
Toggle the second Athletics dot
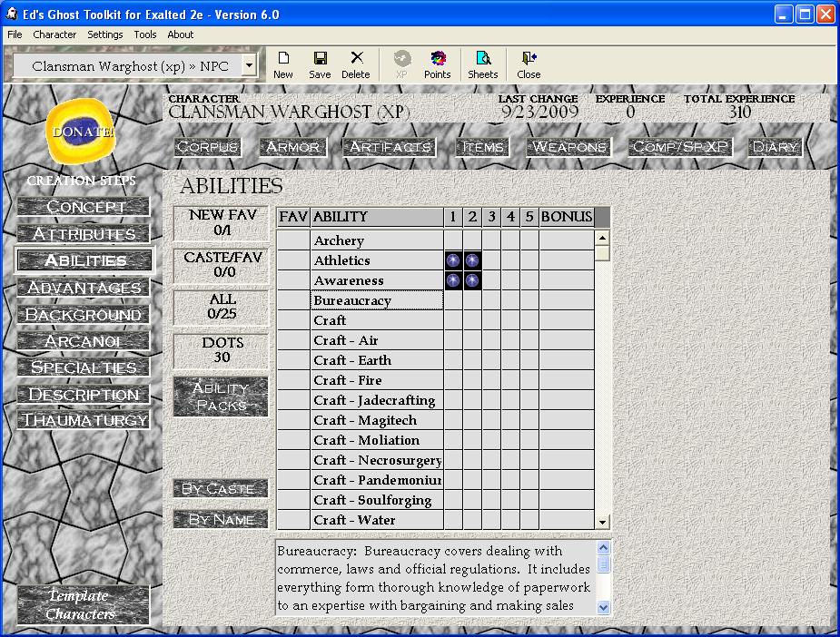tap(472, 260)
